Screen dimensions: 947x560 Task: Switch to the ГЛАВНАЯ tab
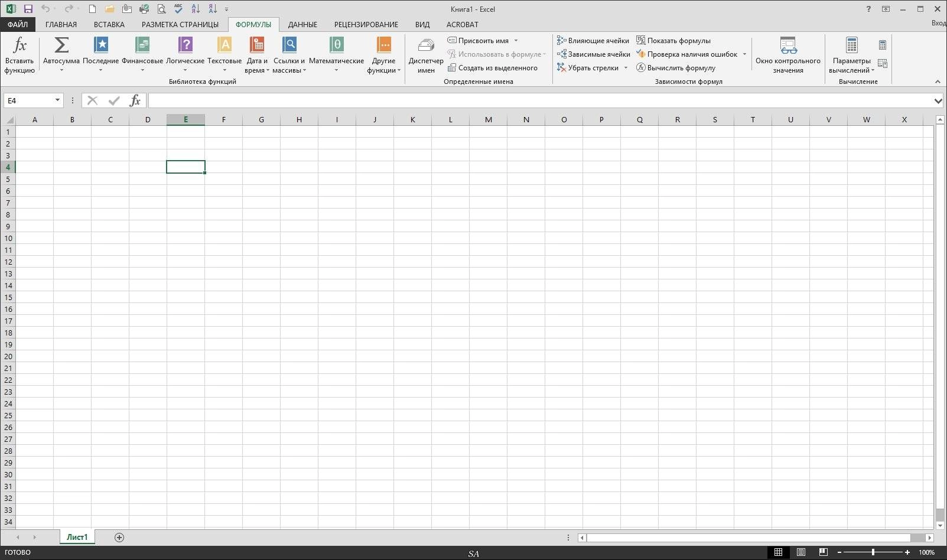tap(61, 25)
